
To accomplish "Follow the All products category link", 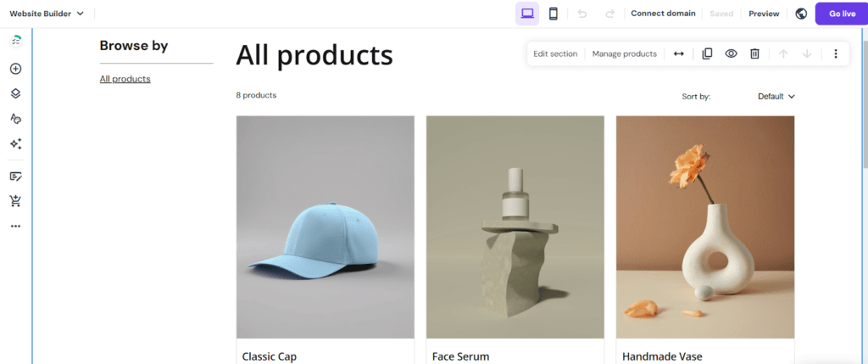I will coord(125,79).
